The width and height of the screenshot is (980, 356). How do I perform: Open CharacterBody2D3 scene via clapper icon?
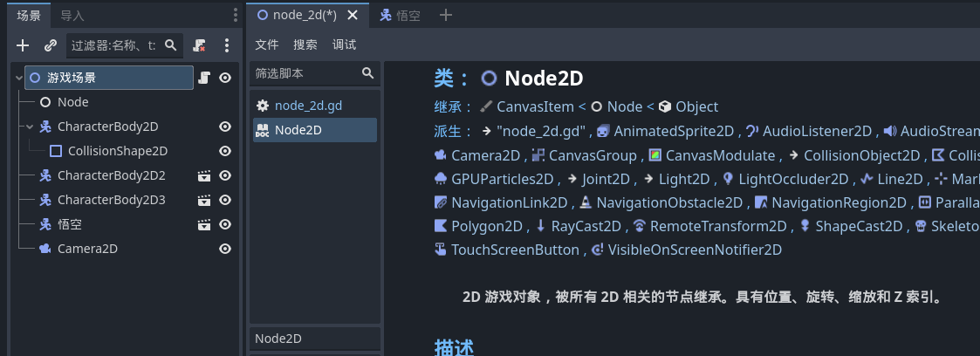(x=204, y=200)
